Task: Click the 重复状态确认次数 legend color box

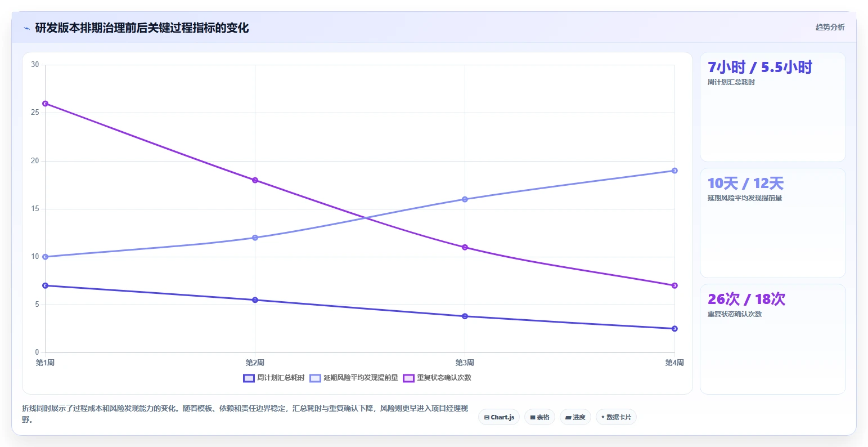Action: click(409, 378)
